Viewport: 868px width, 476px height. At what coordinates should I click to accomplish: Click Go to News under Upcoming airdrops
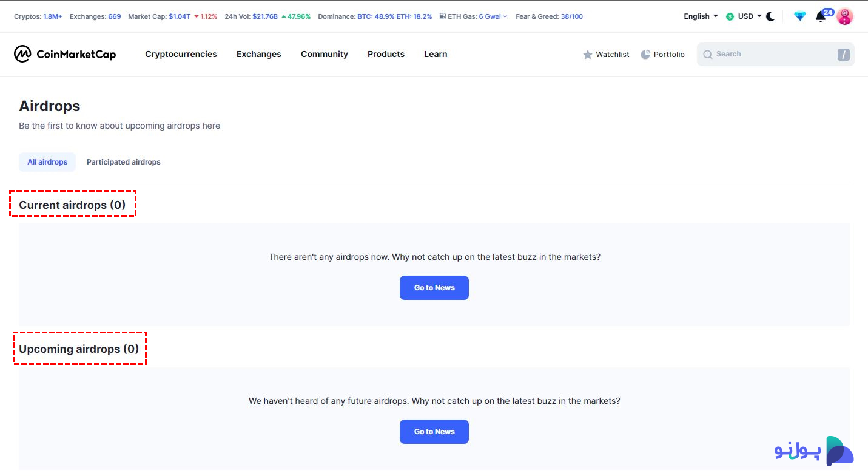[434, 432]
